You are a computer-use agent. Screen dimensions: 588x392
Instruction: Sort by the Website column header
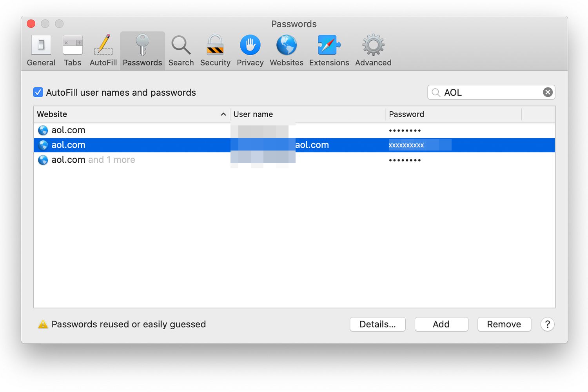pyautogui.click(x=132, y=114)
